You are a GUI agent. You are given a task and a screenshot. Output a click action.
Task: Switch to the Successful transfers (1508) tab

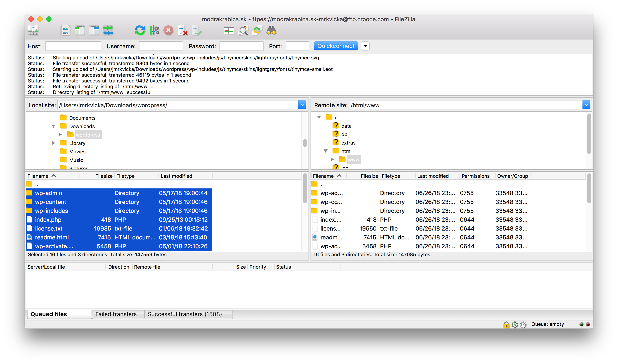(189, 314)
